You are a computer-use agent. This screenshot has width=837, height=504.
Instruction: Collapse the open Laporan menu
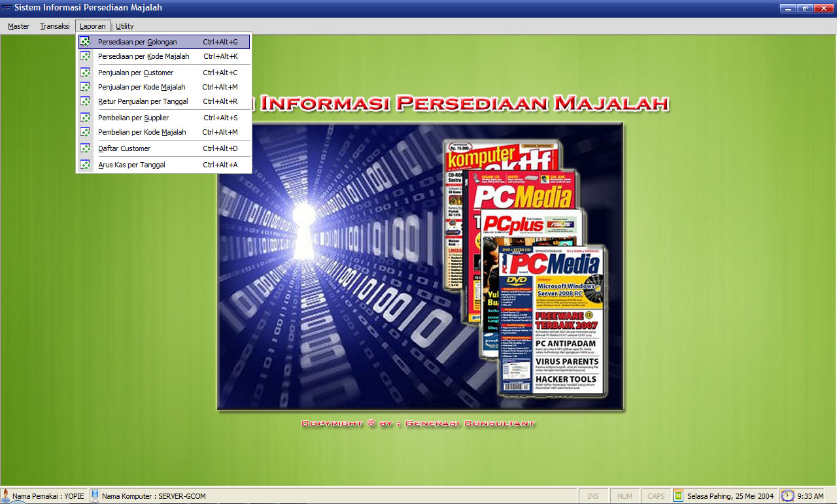93,26
